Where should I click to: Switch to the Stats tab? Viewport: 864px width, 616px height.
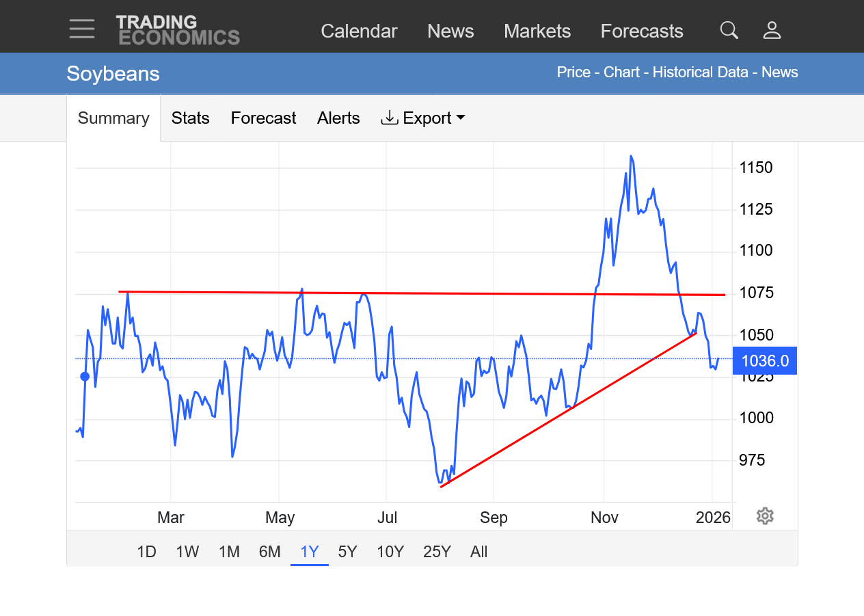(x=190, y=118)
